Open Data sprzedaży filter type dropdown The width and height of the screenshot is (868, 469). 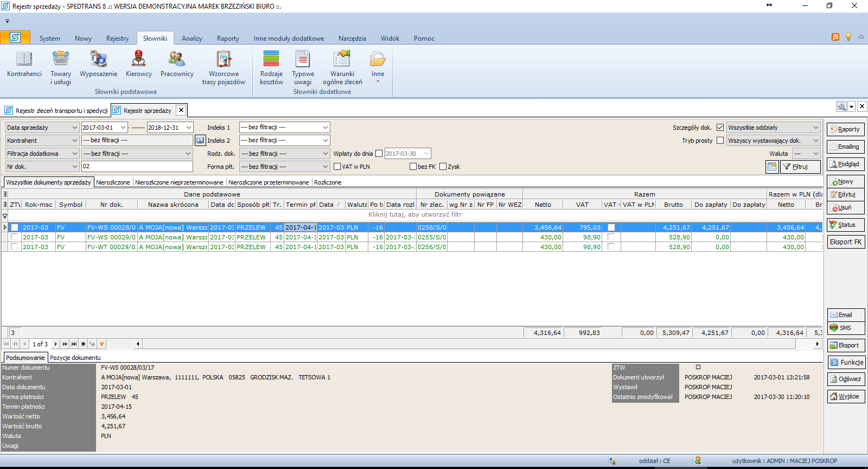point(75,128)
